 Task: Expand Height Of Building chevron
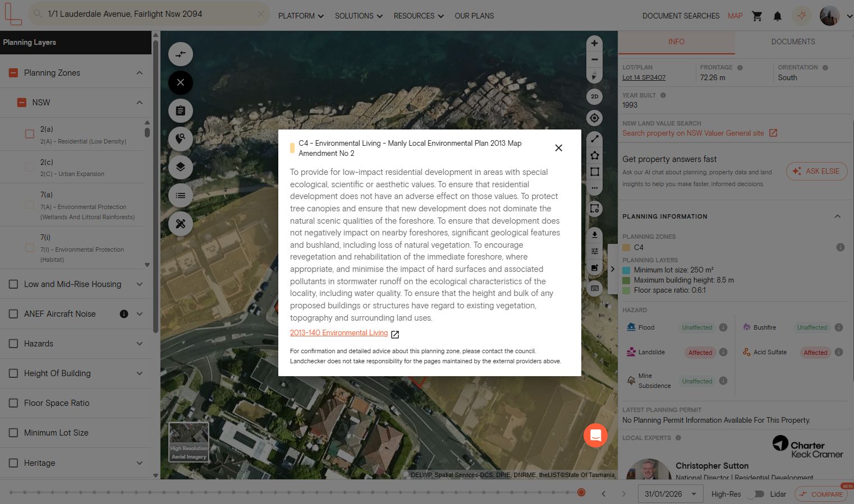click(x=140, y=373)
